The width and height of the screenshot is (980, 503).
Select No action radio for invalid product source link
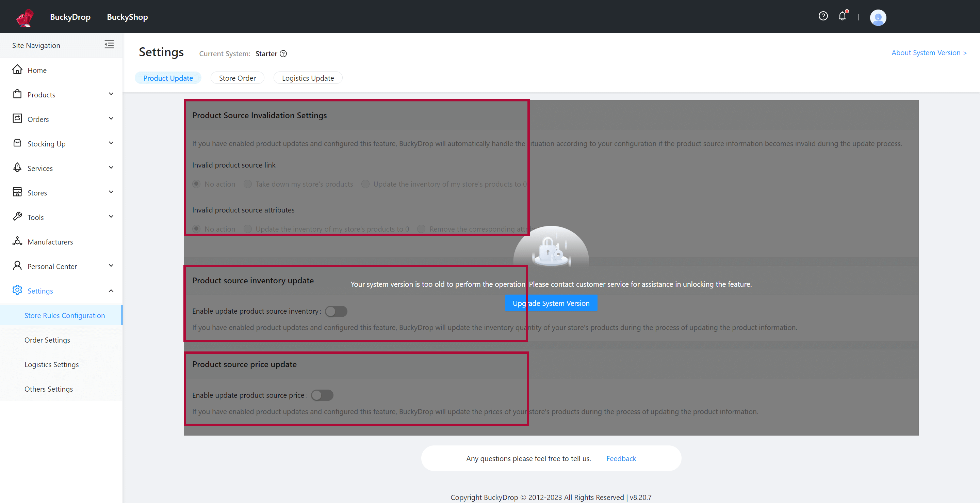click(x=197, y=184)
